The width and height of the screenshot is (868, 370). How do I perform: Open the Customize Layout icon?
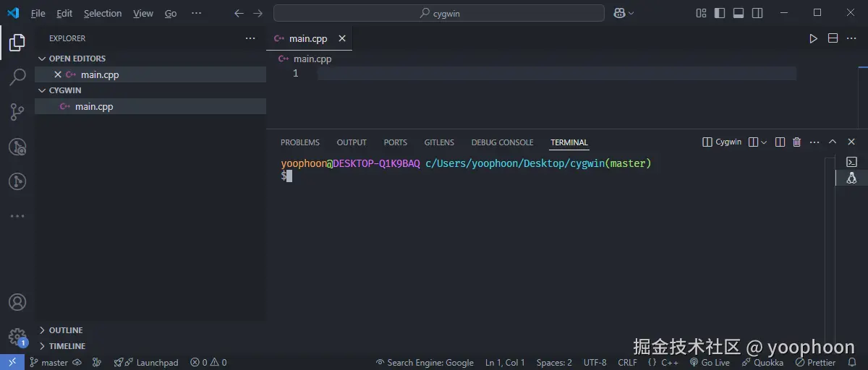701,13
